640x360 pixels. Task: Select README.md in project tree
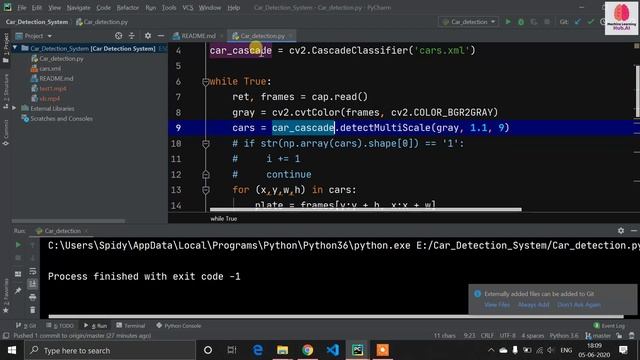coord(56,78)
